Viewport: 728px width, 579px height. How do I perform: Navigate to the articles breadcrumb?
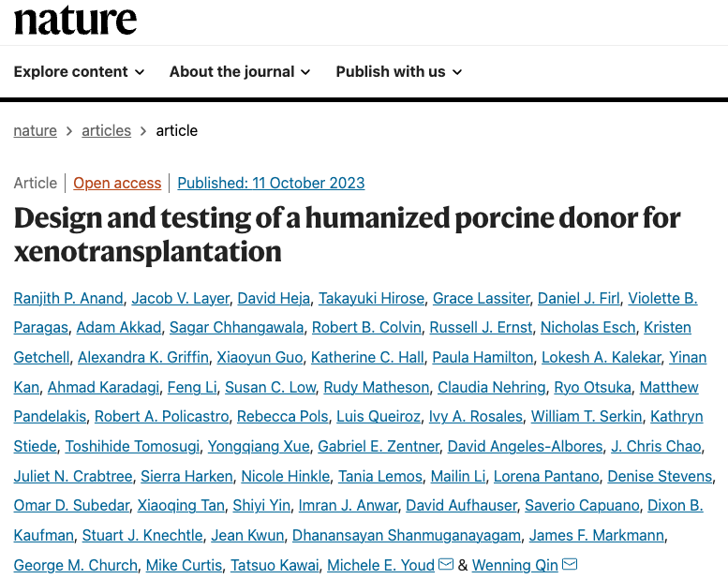tap(106, 131)
